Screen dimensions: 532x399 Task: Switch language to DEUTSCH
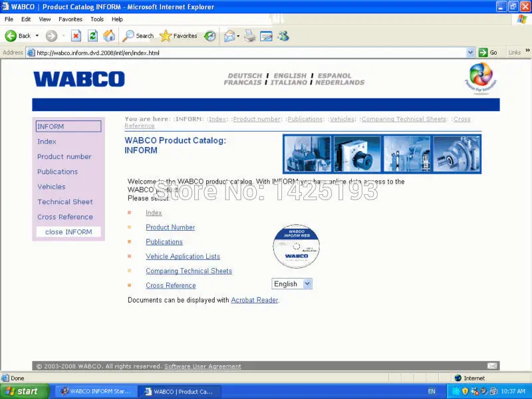[245, 75]
